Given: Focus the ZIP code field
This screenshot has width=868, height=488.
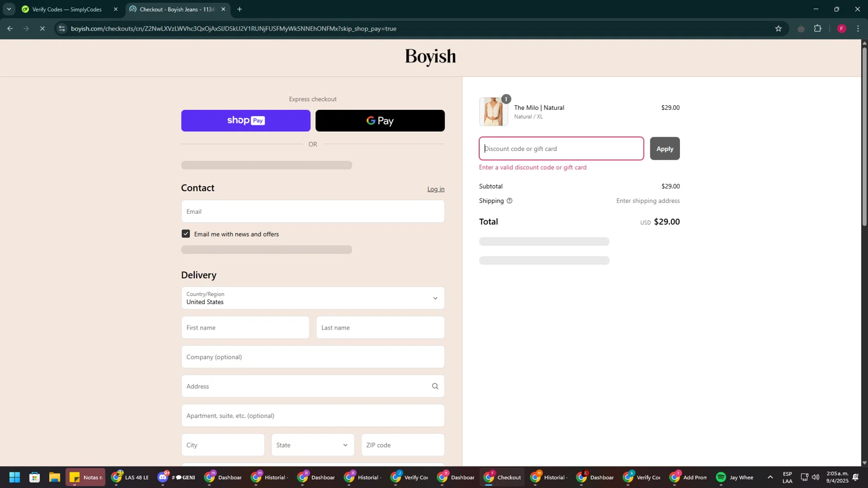Looking at the screenshot, I should coord(403,445).
